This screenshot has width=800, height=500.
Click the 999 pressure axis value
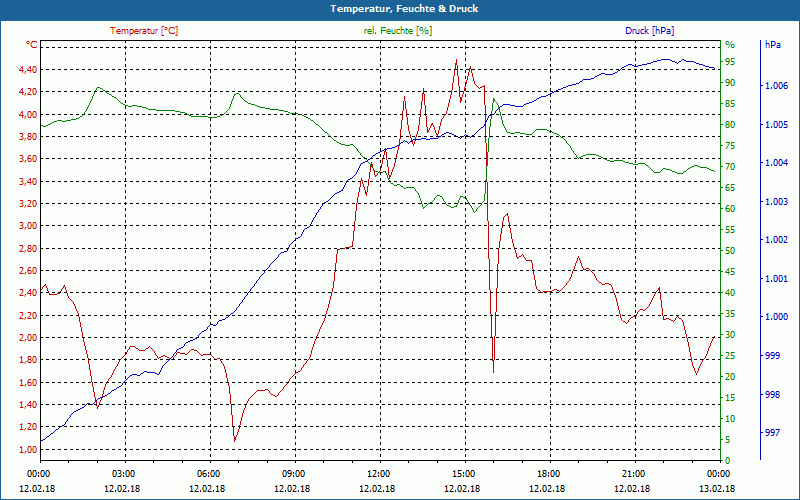772,356
